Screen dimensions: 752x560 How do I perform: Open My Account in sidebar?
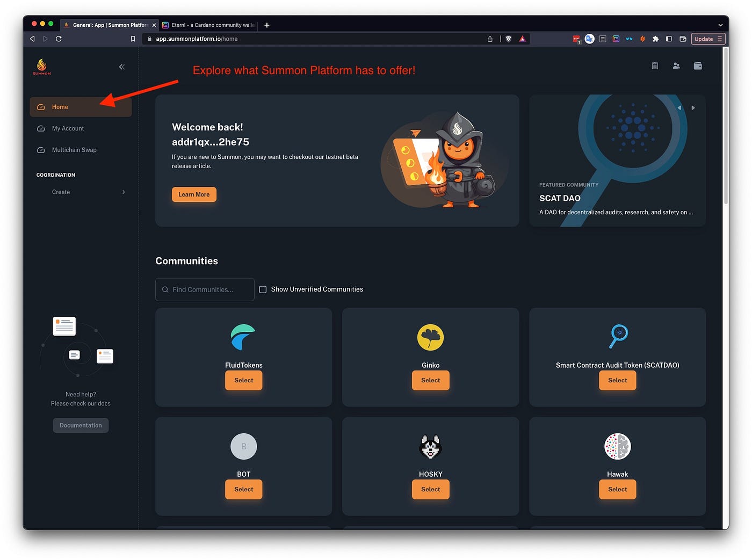[81, 128]
